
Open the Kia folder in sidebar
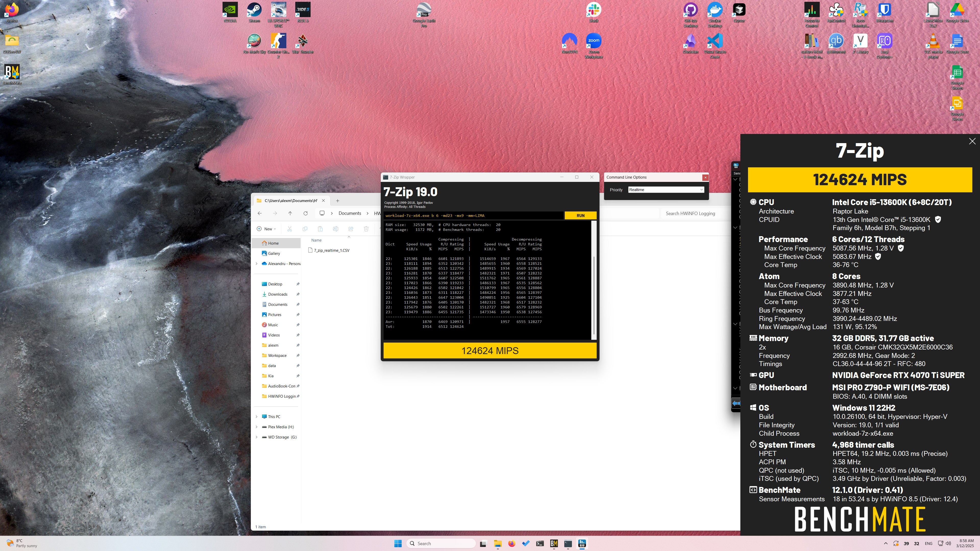[x=276, y=376]
